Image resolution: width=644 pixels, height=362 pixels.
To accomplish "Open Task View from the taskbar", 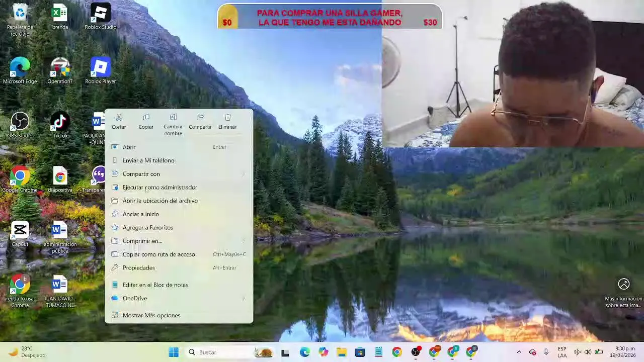I will (285, 352).
